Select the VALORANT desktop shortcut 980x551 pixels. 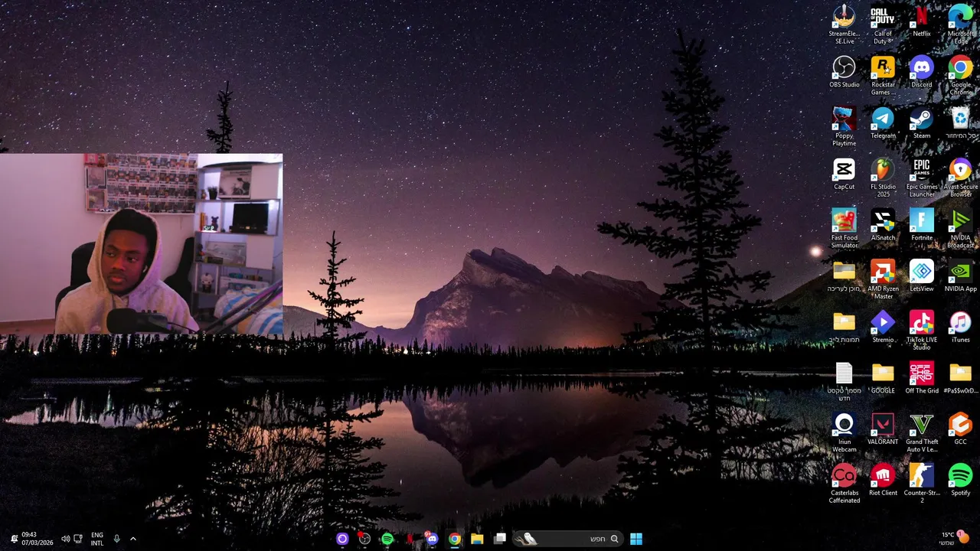point(883,429)
